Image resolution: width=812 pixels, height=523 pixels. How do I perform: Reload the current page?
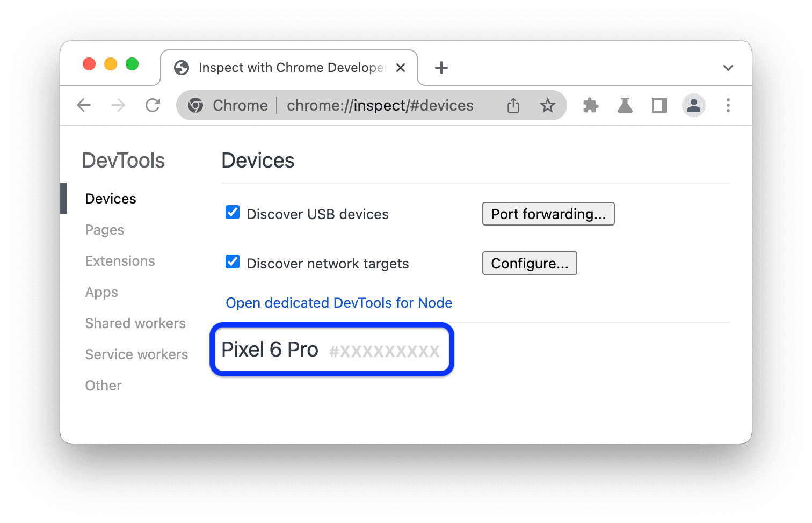pyautogui.click(x=153, y=105)
